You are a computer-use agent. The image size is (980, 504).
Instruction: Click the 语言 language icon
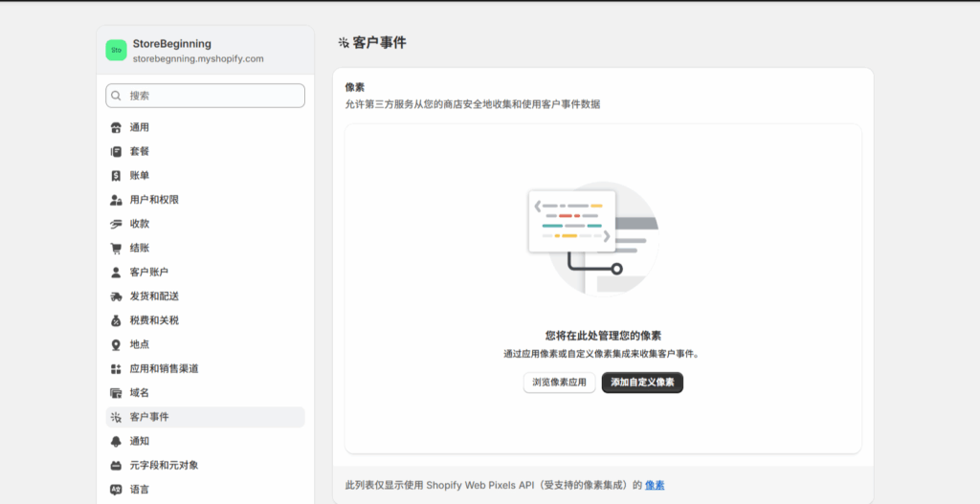[x=116, y=490]
